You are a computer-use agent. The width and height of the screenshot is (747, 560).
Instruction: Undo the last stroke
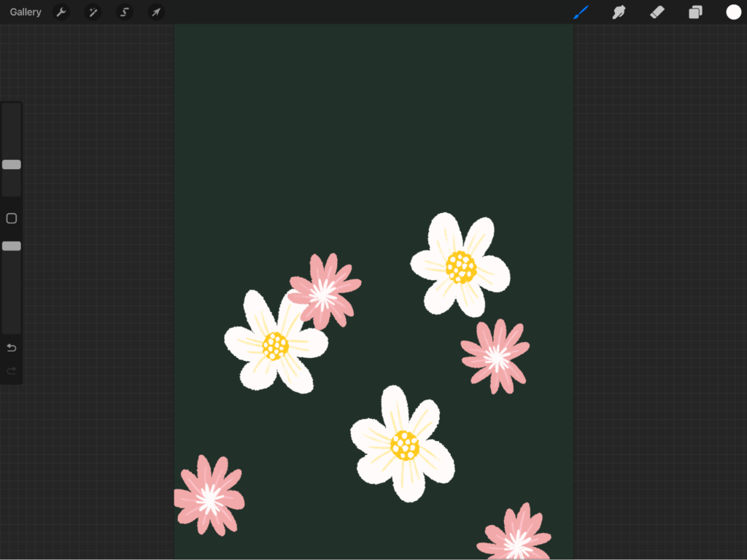(12, 348)
